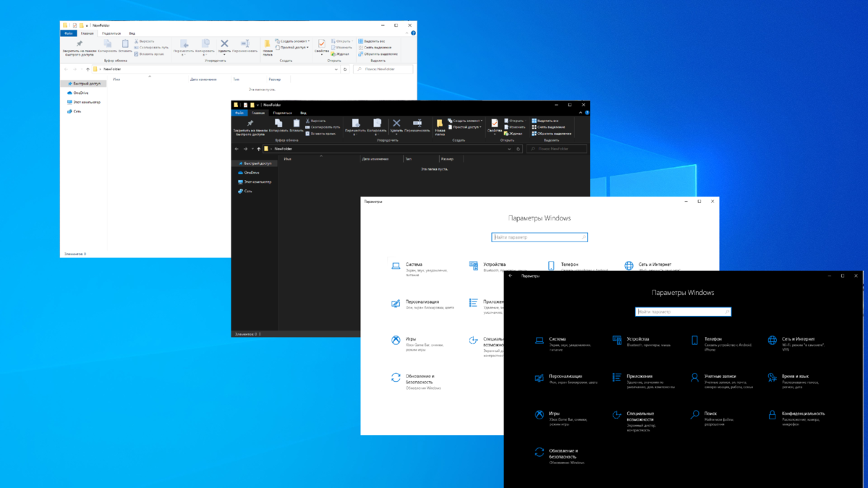The image size is (868, 488).
Task: Switch to Поделиться tab in light Explorer
Action: point(111,33)
